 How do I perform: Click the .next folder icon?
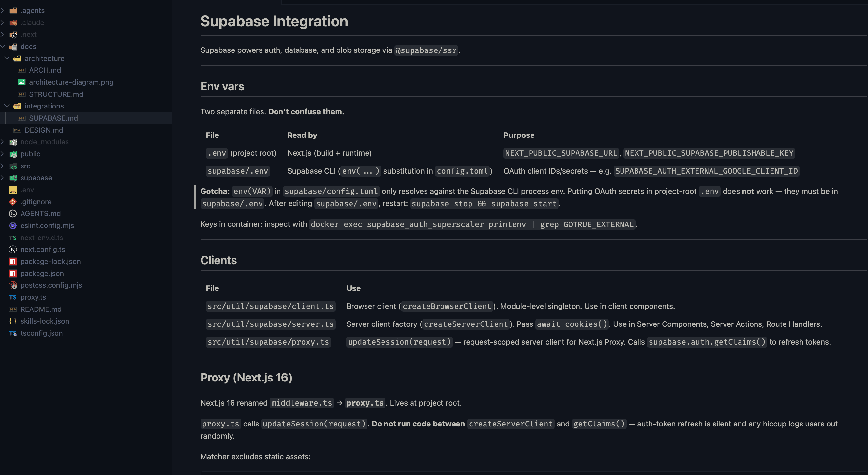[13, 35]
